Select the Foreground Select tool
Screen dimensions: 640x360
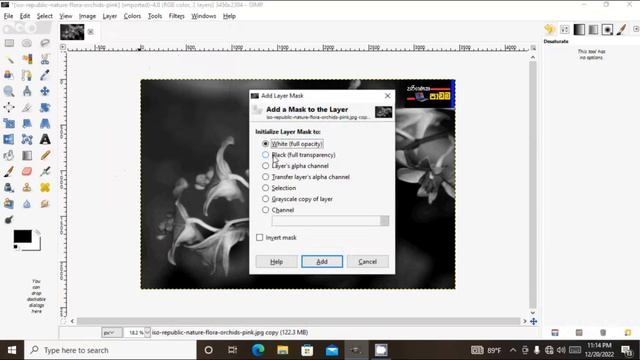click(9, 75)
